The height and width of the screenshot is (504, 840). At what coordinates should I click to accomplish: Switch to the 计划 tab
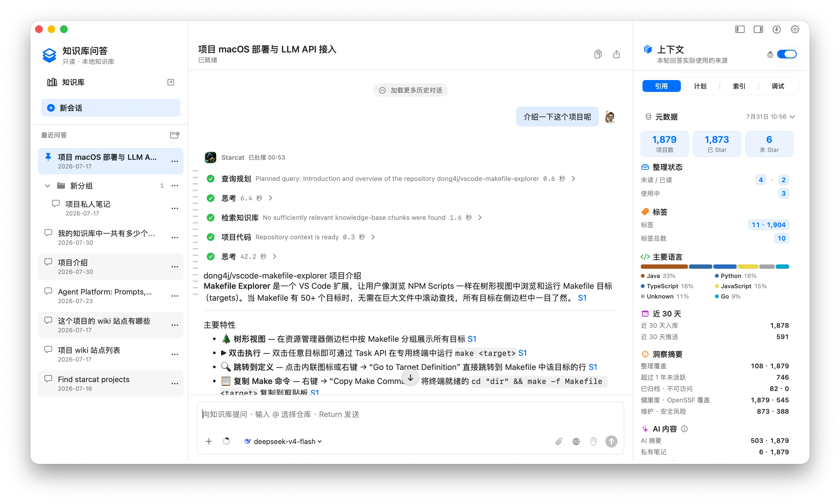pyautogui.click(x=700, y=86)
